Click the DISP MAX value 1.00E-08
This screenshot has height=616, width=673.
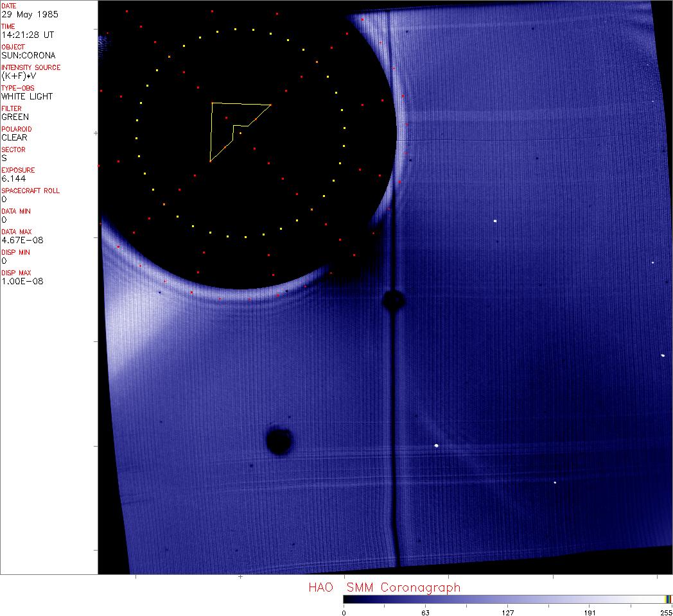[x=22, y=281]
